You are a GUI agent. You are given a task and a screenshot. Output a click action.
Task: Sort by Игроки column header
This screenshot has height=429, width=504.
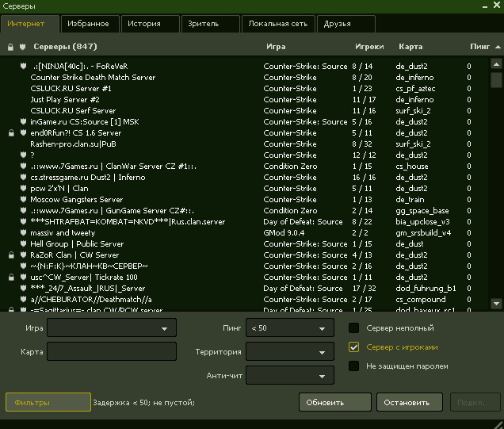pyautogui.click(x=369, y=47)
